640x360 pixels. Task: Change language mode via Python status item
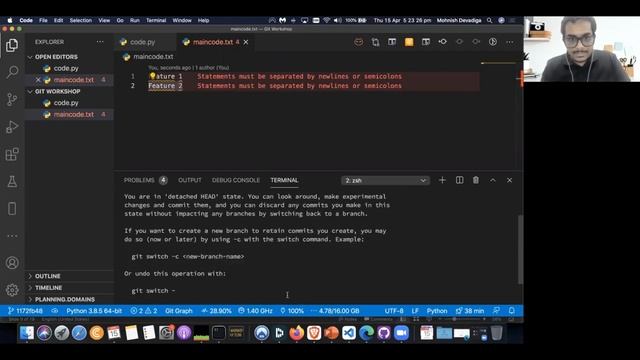(437, 311)
